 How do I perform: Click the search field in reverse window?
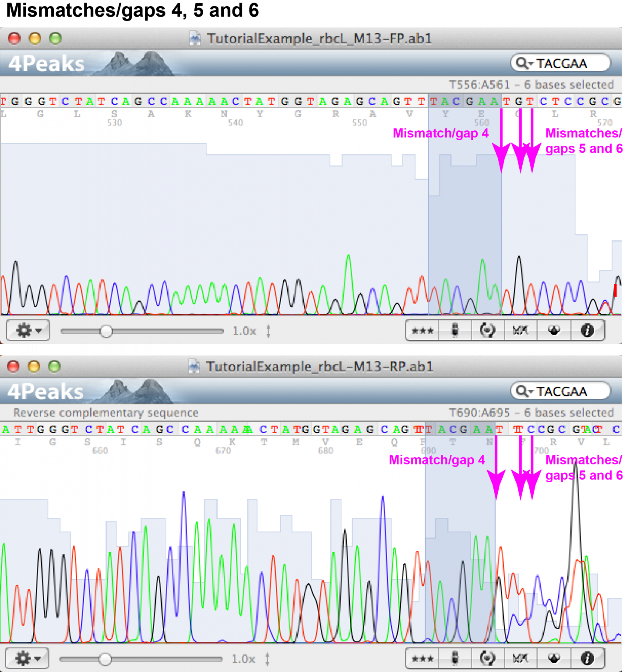569,391
